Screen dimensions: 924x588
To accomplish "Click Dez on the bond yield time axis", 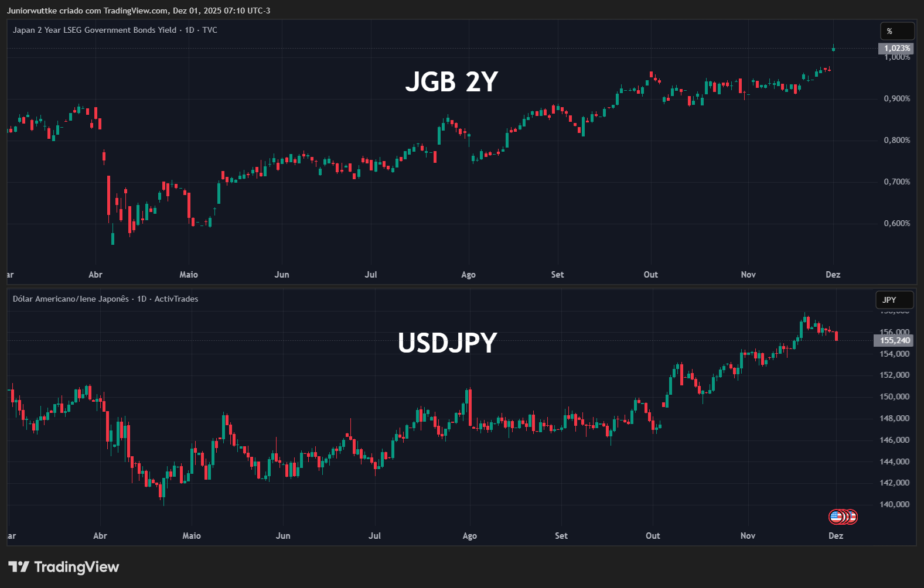I will coord(833,275).
